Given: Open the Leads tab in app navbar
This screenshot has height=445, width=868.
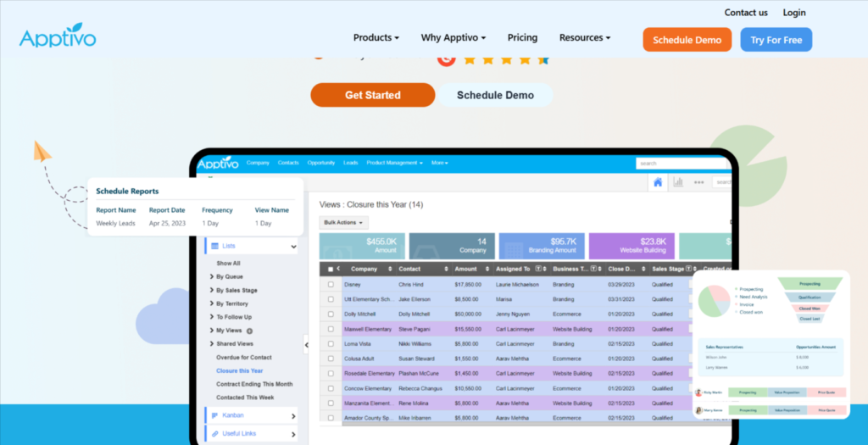Looking at the screenshot, I should [350, 164].
